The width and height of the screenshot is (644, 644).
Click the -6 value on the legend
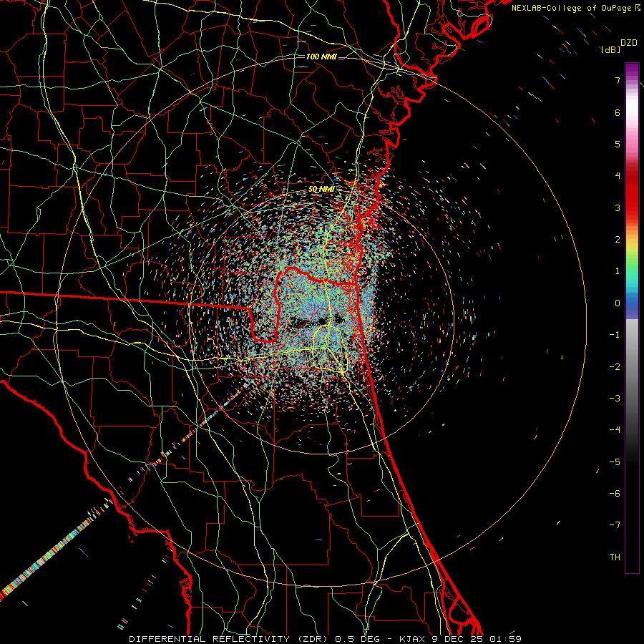tap(615, 493)
